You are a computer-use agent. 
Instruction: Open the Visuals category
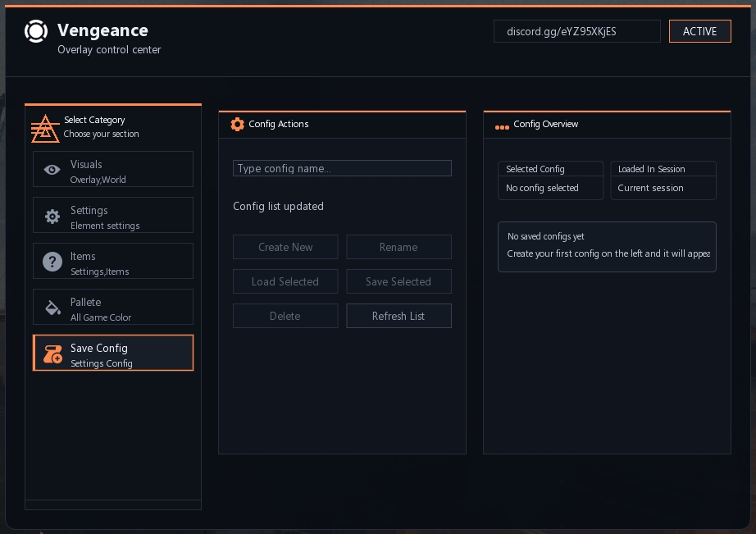click(113, 169)
